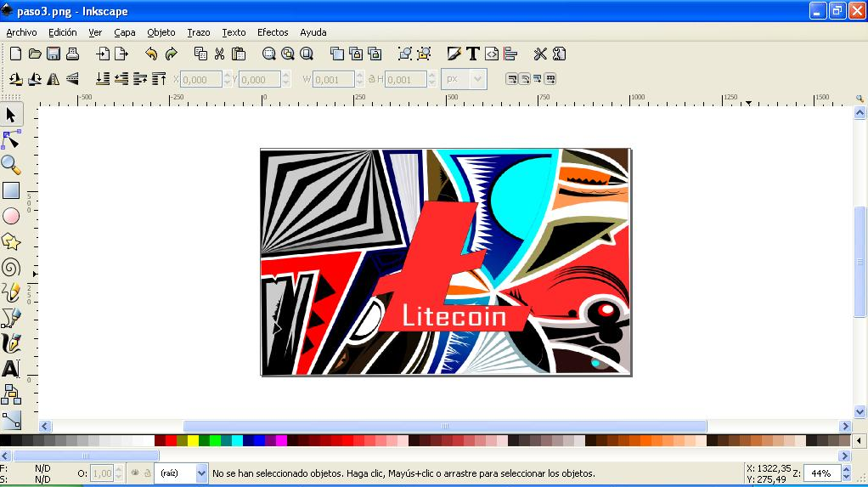
Task: Select the Star polygon tool
Action: (11, 241)
